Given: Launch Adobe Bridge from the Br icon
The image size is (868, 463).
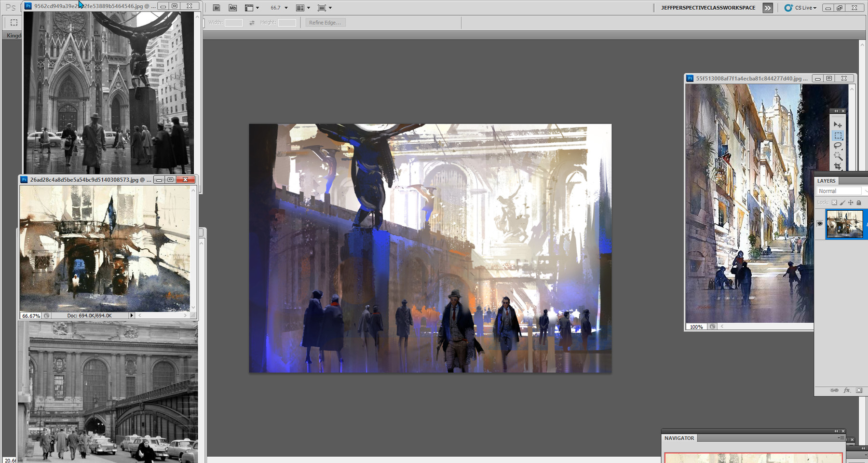Looking at the screenshot, I should click(217, 8).
